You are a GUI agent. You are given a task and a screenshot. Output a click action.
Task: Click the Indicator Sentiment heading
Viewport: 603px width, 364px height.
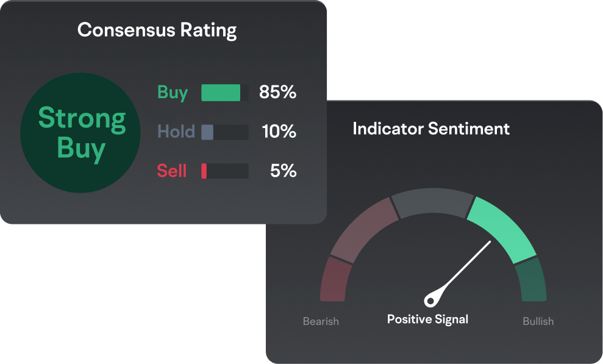point(431,129)
